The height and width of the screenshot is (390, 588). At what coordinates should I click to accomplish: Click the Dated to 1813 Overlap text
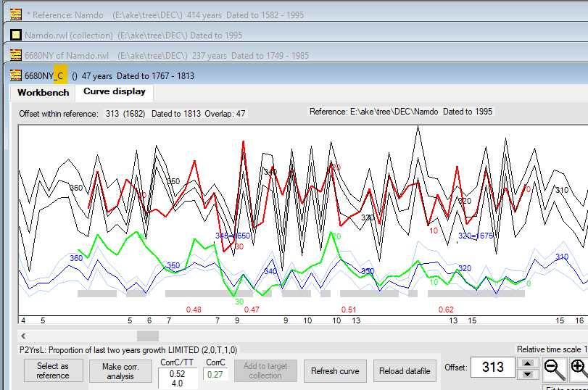tap(199, 114)
